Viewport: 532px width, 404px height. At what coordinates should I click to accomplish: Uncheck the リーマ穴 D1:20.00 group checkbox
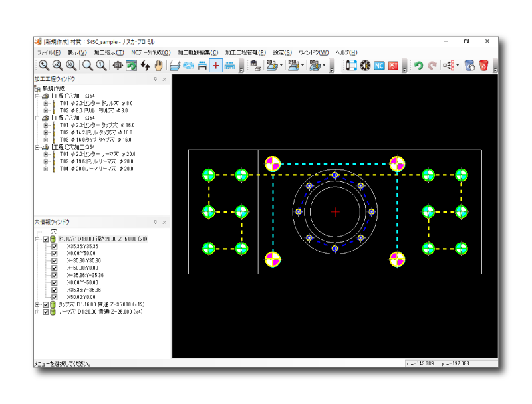(x=46, y=312)
